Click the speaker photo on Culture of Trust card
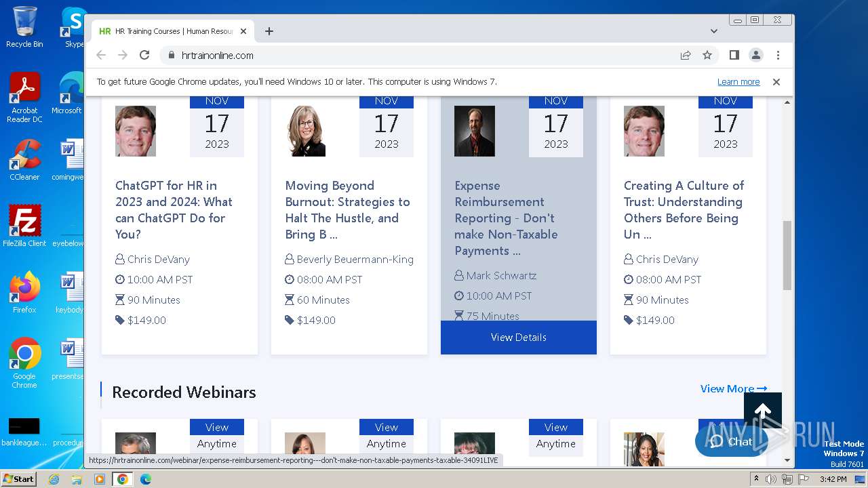 tap(644, 131)
